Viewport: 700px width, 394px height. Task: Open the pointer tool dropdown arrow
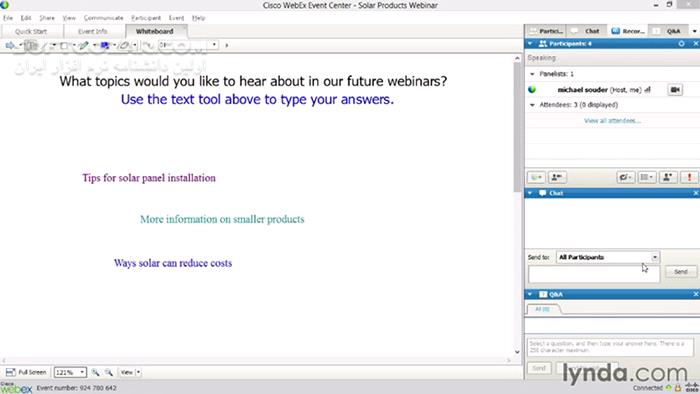[20, 45]
